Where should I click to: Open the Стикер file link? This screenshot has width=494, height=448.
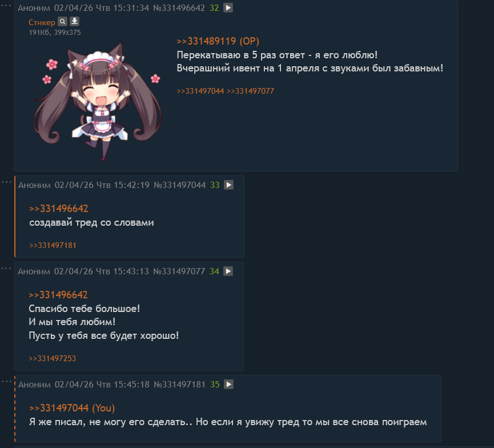click(42, 22)
